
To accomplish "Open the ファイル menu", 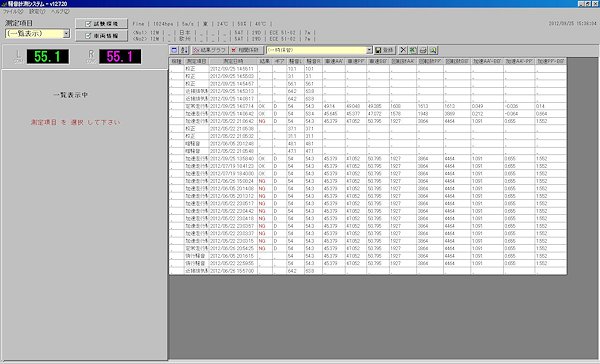I will pos(13,12).
